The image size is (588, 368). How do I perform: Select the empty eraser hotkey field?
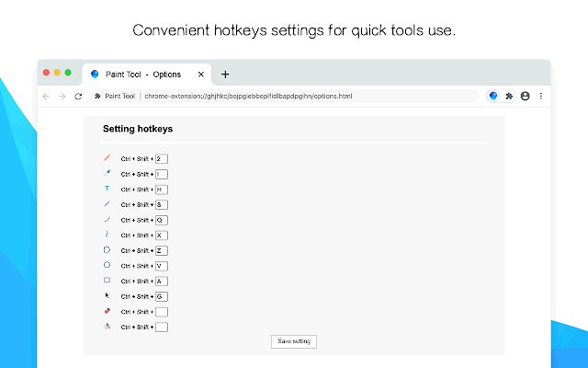click(x=162, y=312)
